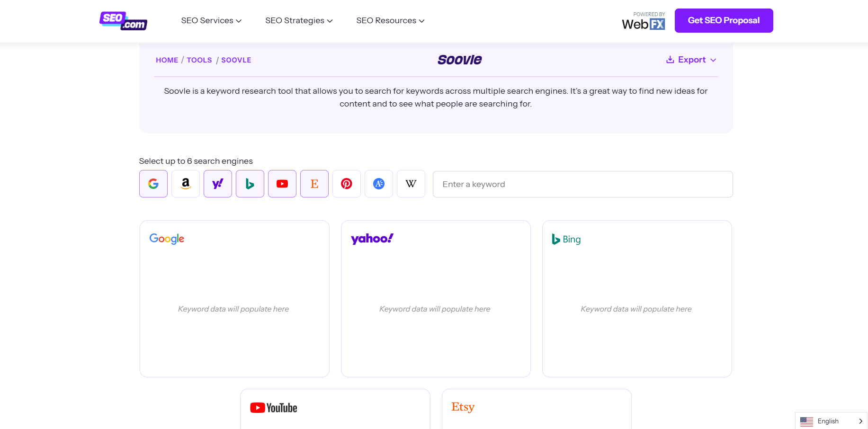The image size is (868, 429).
Task: Toggle the Wikipedia search engine button
Action: click(411, 184)
